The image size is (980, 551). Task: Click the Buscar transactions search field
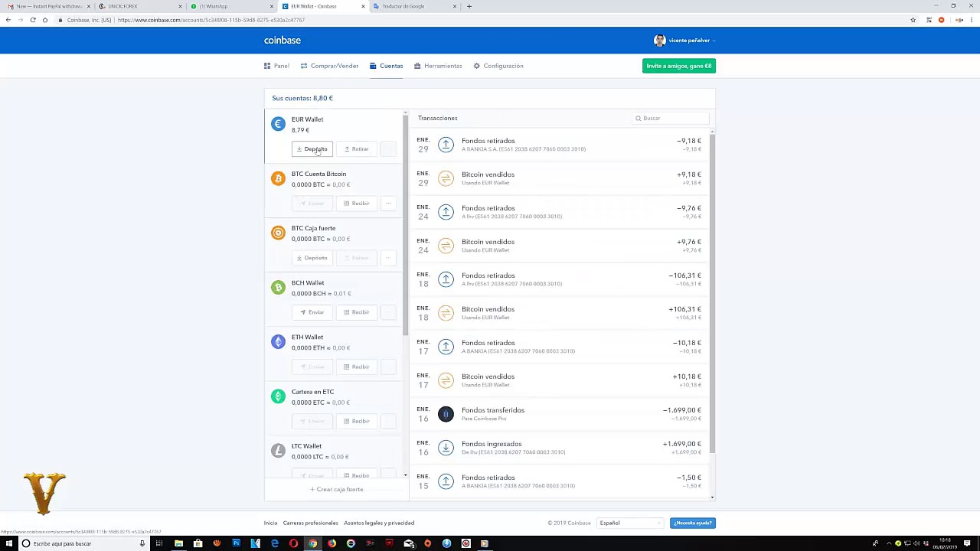(x=671, y=118)
